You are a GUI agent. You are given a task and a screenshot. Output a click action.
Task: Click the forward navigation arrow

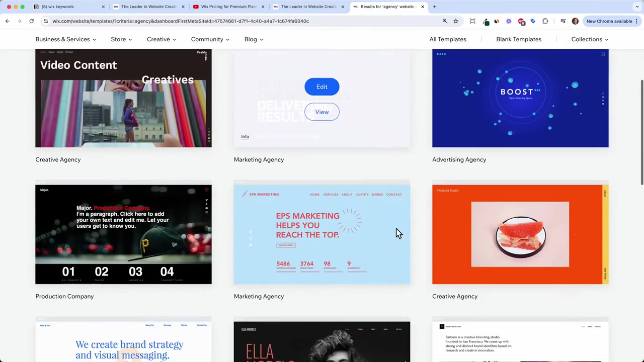[19, 21]
